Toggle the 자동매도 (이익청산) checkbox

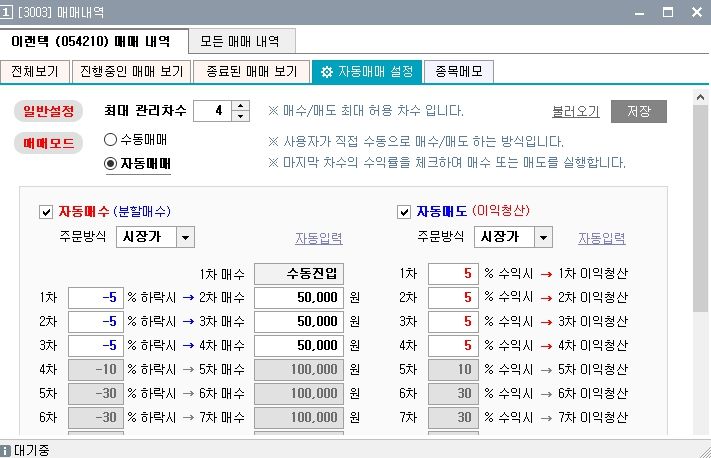point(404,212)
